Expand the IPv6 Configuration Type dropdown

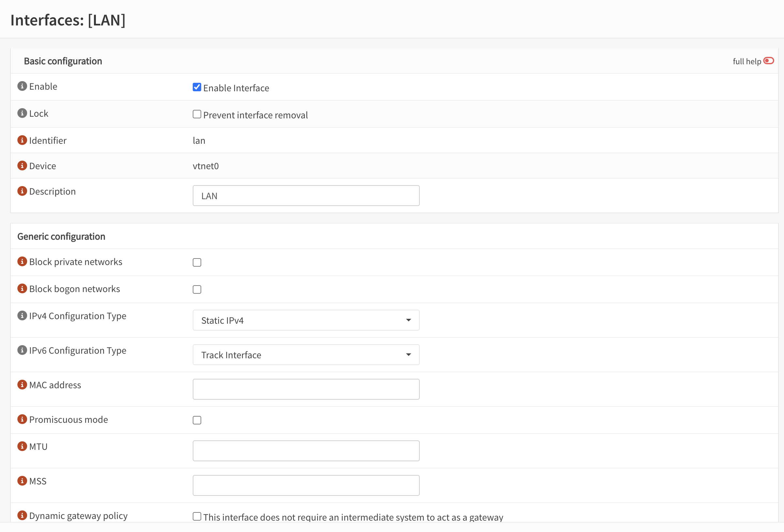pyautogui.click(x=306, y=355)
